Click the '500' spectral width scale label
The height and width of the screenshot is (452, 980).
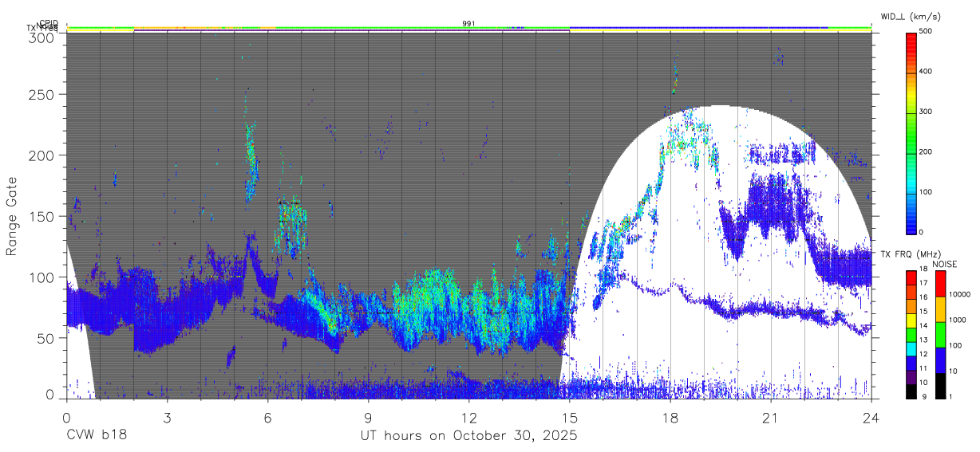[x=926, y=31]
